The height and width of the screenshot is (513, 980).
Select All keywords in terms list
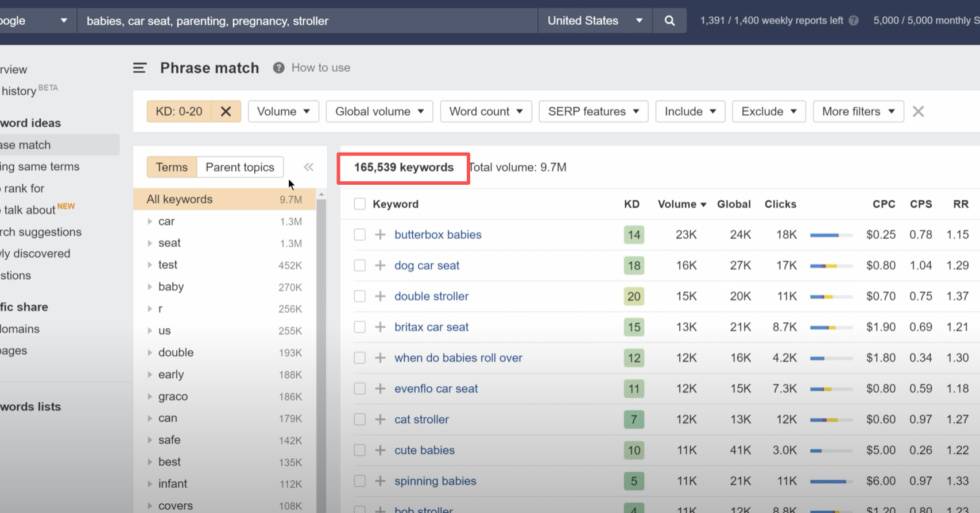coord(224,199)
